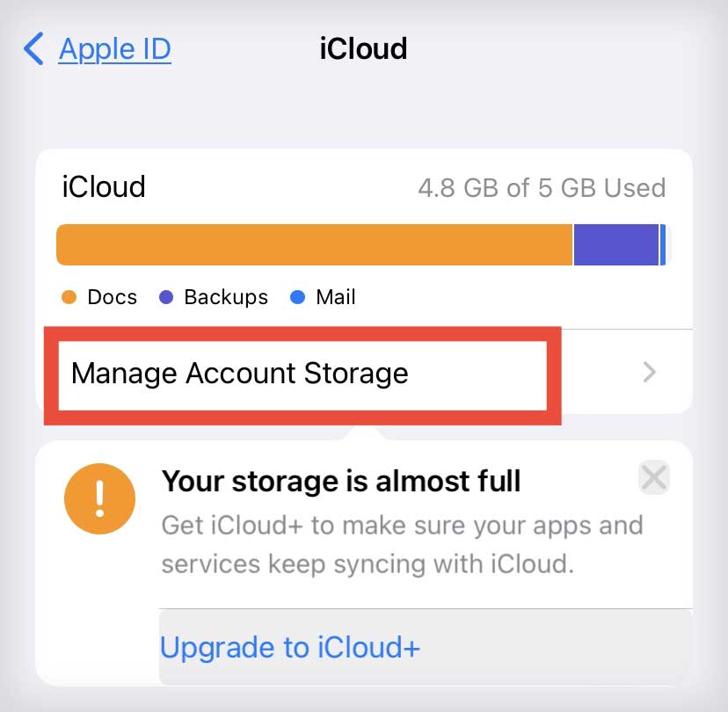Click the 4.8 GB of 5 GB Used text

coord(541,187)
